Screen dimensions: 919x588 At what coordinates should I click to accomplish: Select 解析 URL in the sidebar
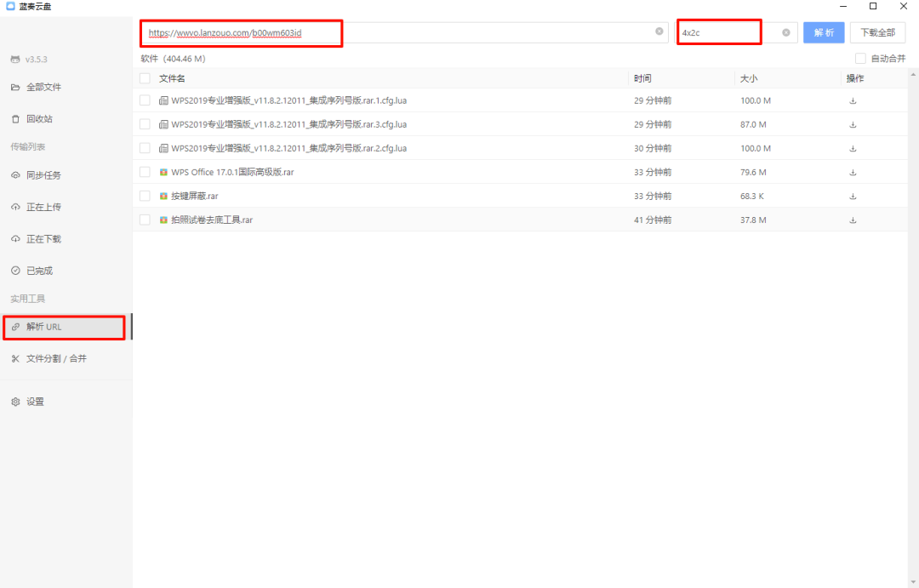[x=66, y=327]
